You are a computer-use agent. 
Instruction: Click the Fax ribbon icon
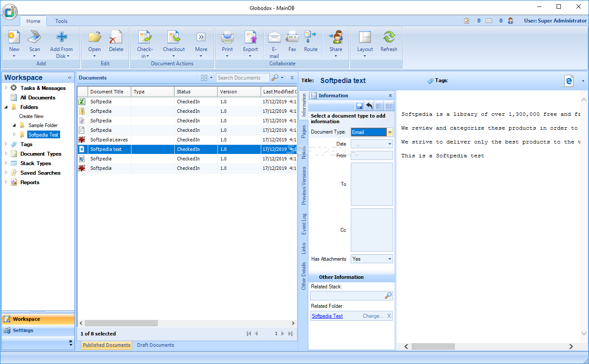click(x=292, y=38)
